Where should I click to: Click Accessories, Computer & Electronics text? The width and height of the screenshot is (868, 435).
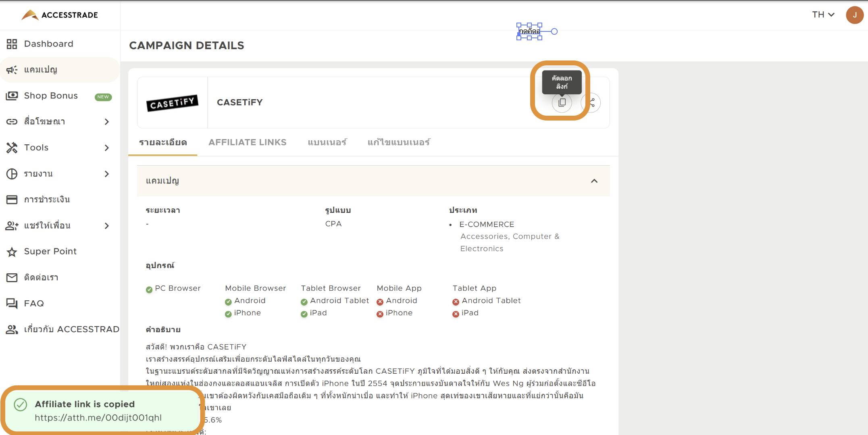tap(510, 243)
